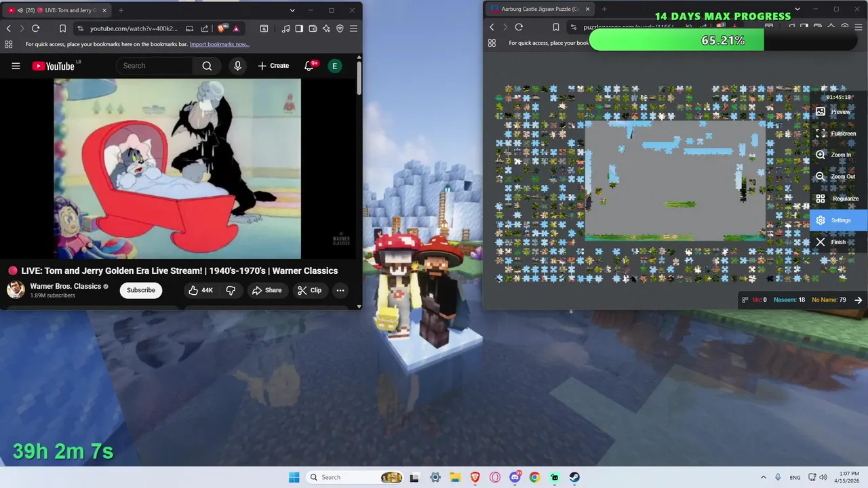Open apps grid on YouTube bookmarks bar

click(8, 44)
